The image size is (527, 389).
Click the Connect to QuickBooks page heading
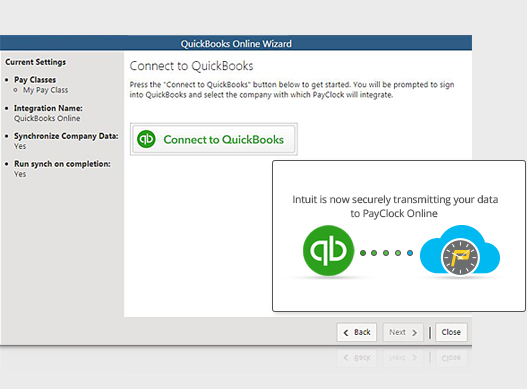191,66
